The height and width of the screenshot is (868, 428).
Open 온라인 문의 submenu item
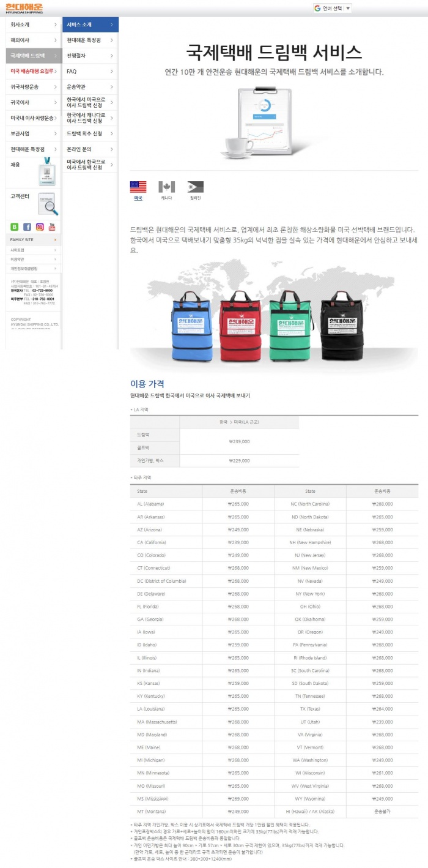tap(90, 149)
